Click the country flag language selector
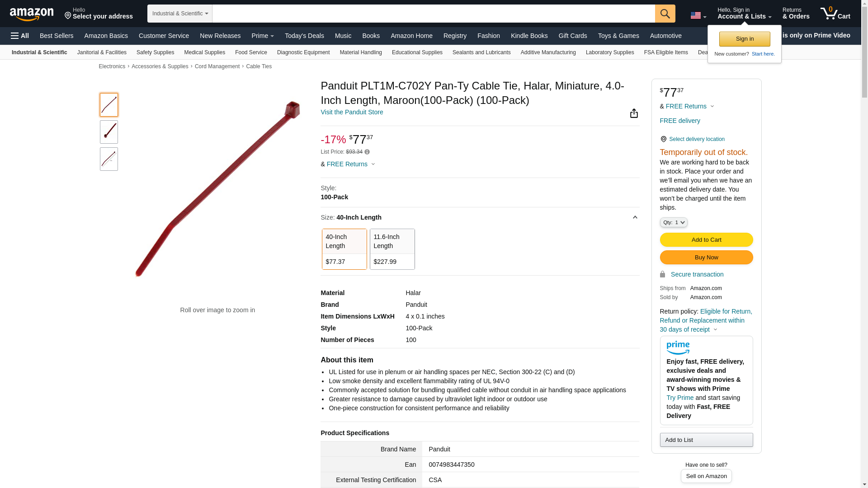 pyautogui.click(x=698, y=16)
